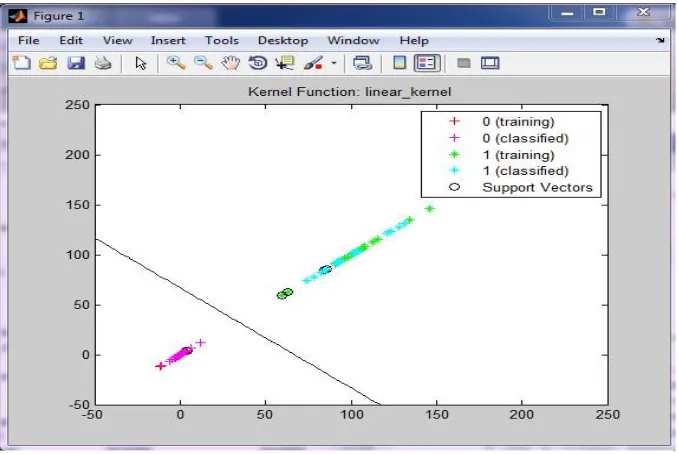The width and height of the screenshot is (678, 454).
Task: Click the x-axis tick label -50
Action: coord(92,415)
